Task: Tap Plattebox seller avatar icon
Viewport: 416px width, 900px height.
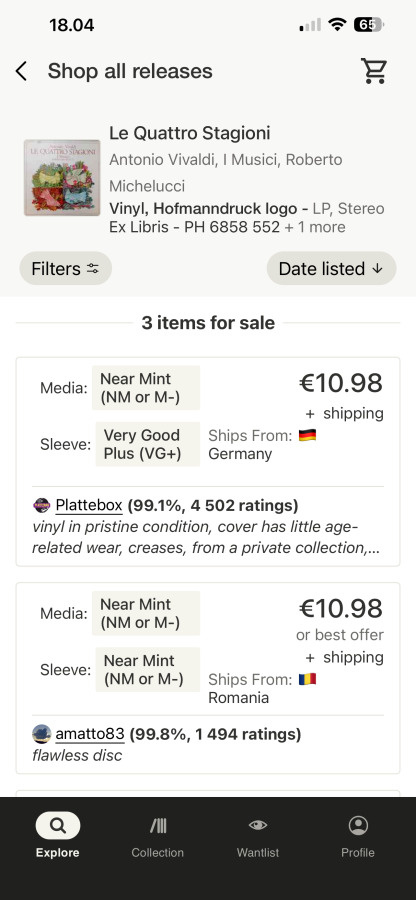Action: pyautogui.click(x=42, y=505)
